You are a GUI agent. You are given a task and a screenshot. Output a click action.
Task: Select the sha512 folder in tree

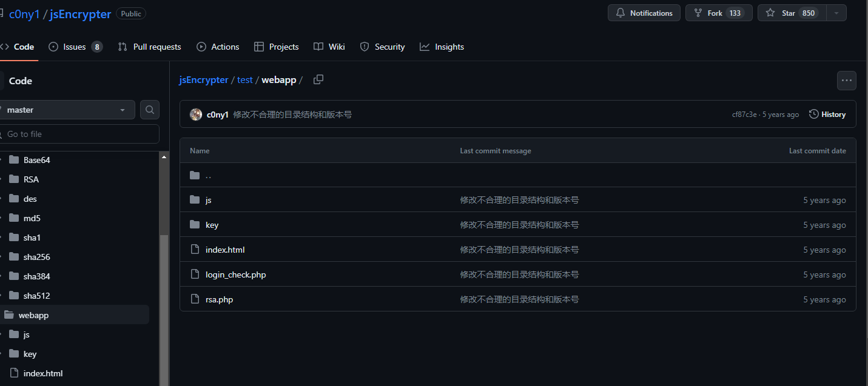pos(36,296)
